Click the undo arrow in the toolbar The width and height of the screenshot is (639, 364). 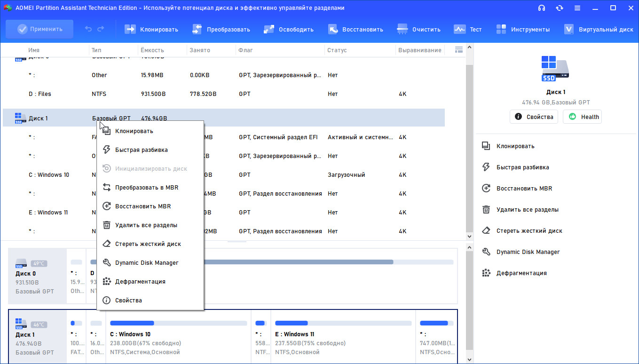pos(88,29)
